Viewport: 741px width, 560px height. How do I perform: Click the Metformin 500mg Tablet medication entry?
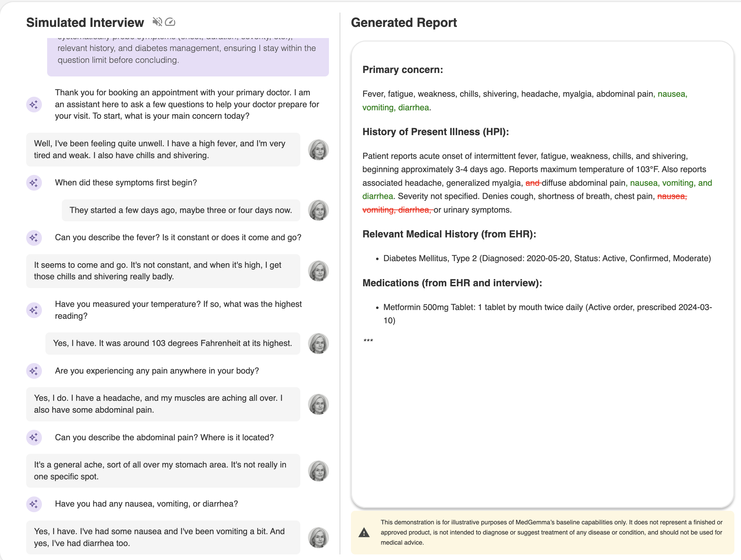[x=547, y=307]
